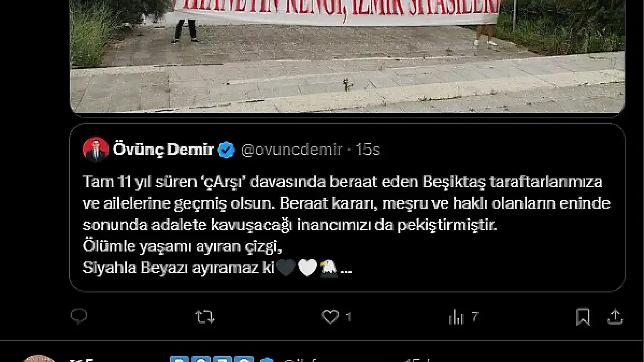Open the 15s timestamp link
Image resolution: width=644 pixels, height=362 pixels.
[368, 150]
